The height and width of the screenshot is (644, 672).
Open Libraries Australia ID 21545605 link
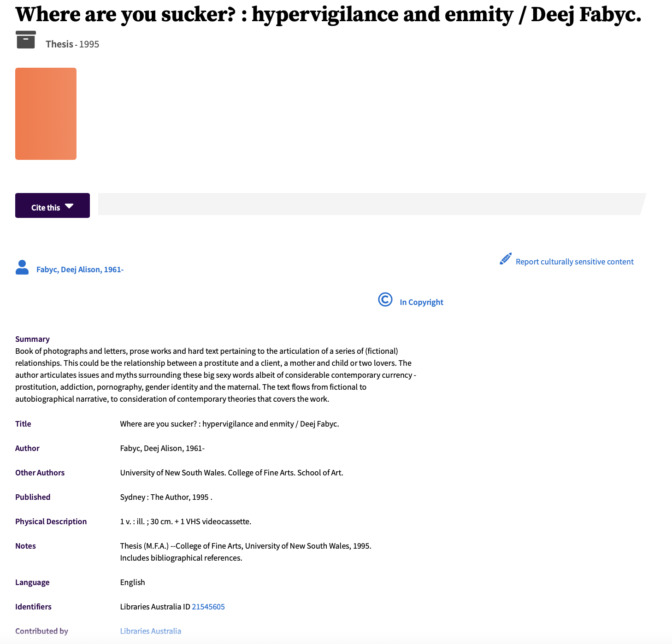208,607
